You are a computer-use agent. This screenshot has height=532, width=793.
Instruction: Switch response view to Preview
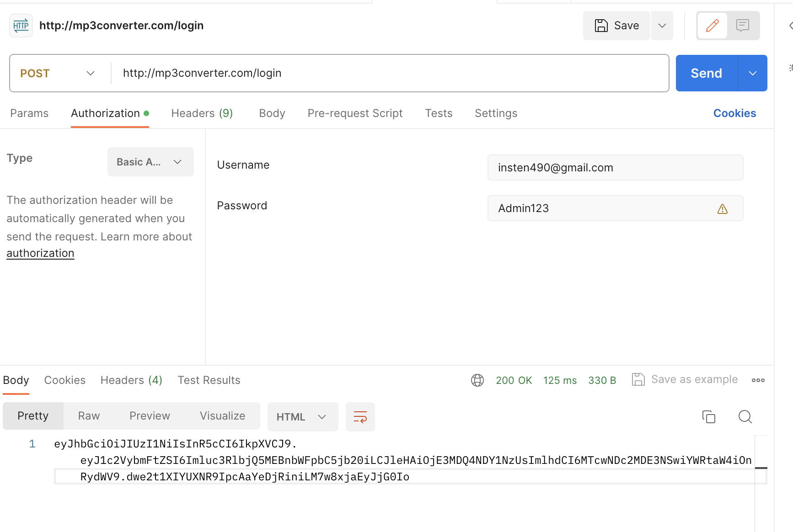point(150,416)
